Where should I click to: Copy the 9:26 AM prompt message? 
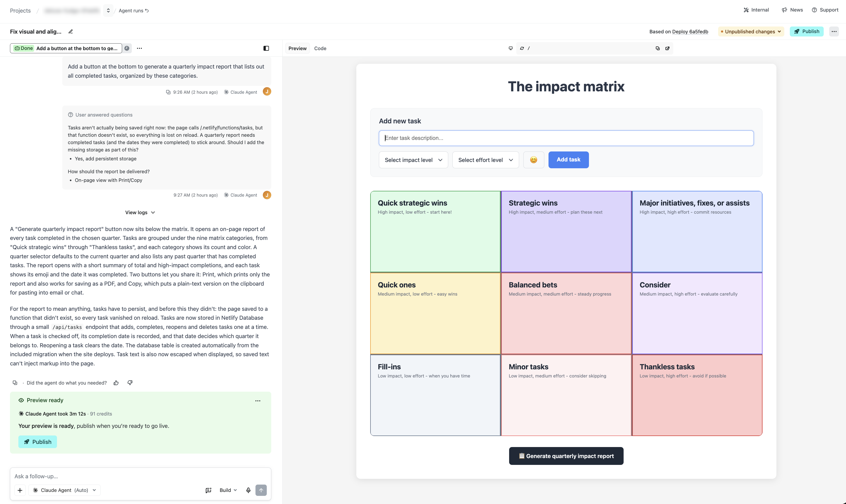click(x=168, y=92)
